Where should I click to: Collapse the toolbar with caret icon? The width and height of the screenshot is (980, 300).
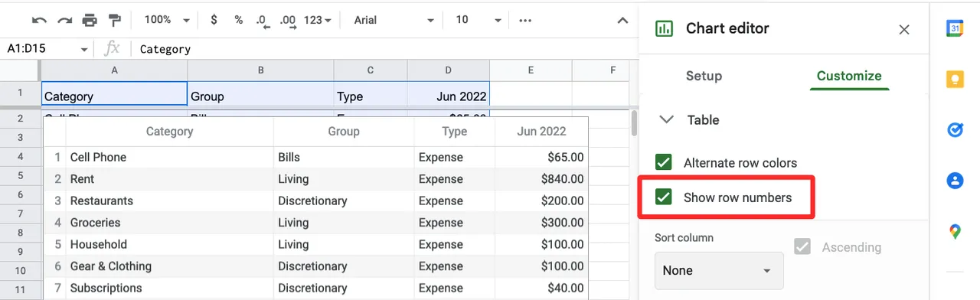(622, 21)
